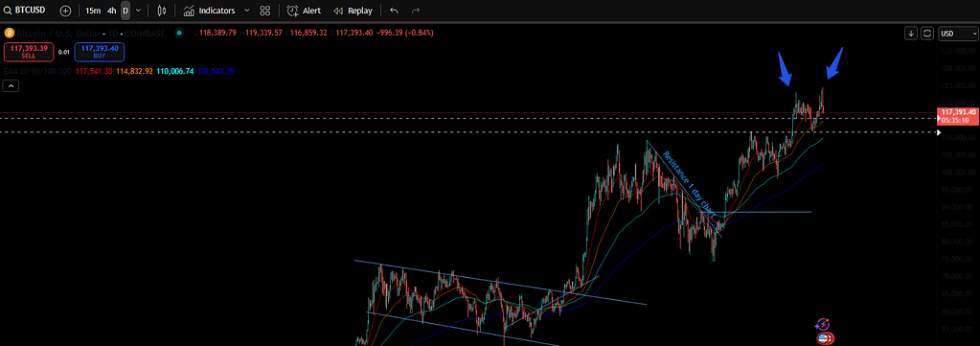Open the Indicators dialog
This screenshot has width=980, height=346.
tap(210, 11)
